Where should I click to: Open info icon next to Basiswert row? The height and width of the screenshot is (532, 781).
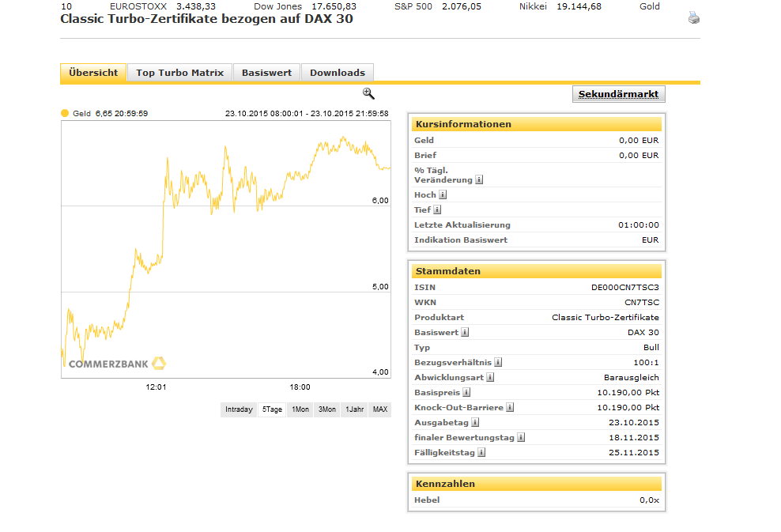(465, 332)
